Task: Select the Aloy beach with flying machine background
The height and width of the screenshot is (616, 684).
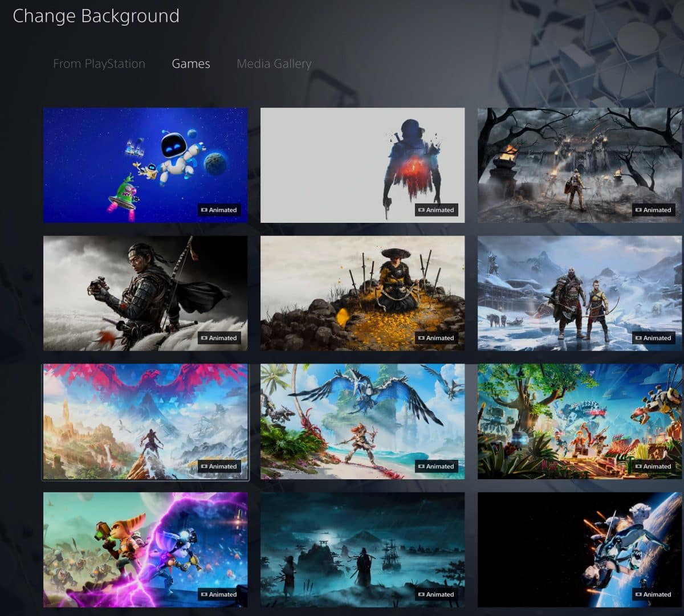Action: pos(363,422)
